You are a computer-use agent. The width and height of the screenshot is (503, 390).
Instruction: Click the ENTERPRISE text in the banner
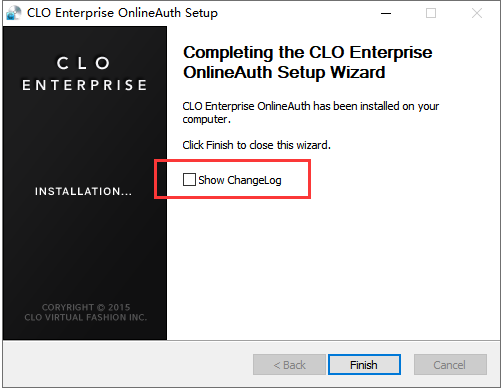click(84, 85)
